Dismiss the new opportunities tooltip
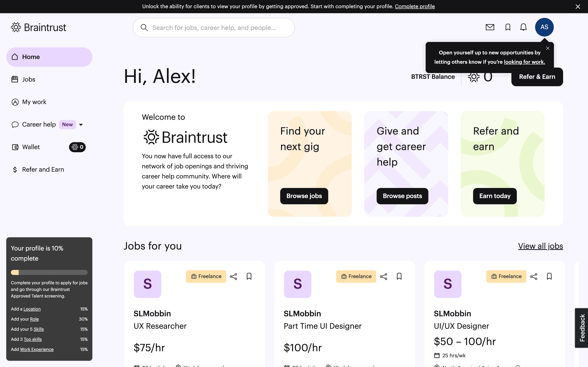This screenshot has height=367, width=588. (x=548, y=48)
